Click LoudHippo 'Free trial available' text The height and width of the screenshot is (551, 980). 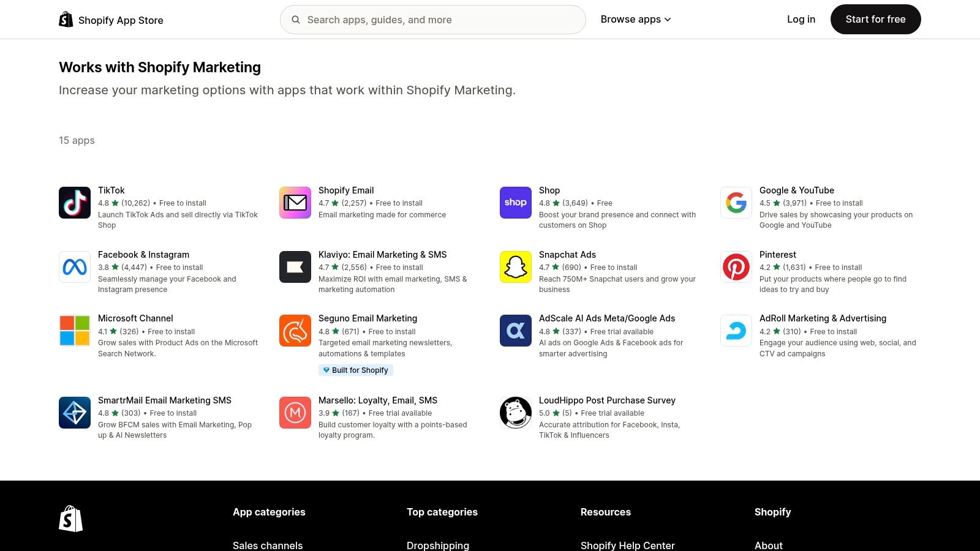[612, 413]
